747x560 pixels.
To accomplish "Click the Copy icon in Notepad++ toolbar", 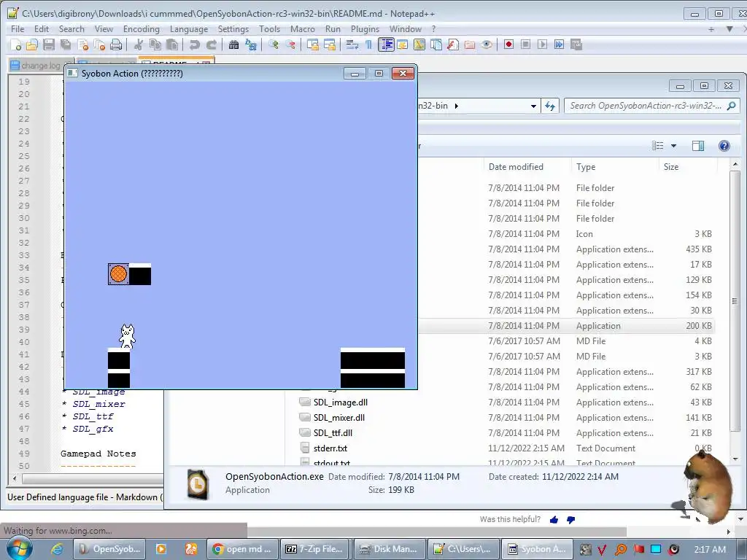I will coord(155,44).
